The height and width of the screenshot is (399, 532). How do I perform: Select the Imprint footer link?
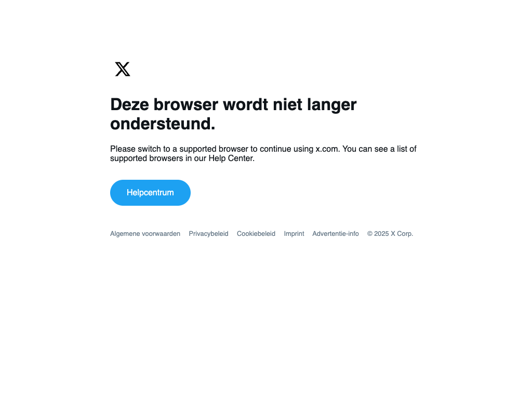pyautogui.click(x=294, y=234)
